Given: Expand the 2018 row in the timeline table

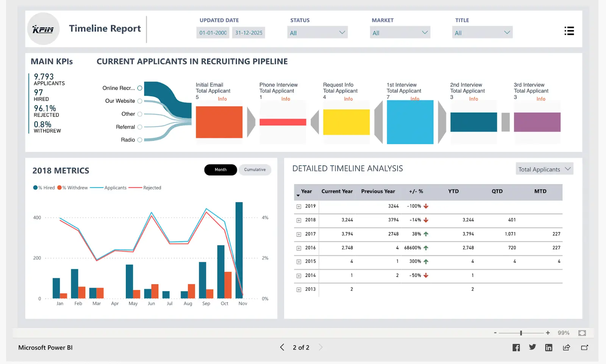Looking at the screenshot, I should (299, 220).
